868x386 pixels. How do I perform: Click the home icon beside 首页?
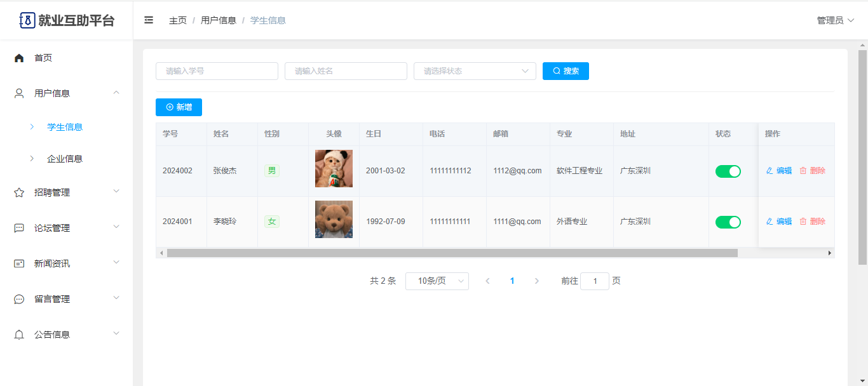(x=19, y=58)
